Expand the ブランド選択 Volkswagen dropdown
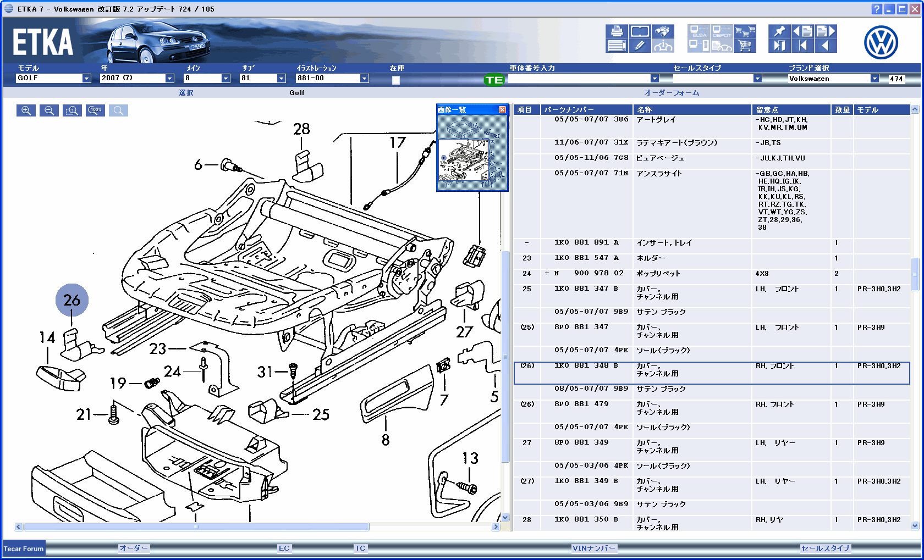Image resolution: width=924 pixels, height=560 pixels. coord(875,79)
